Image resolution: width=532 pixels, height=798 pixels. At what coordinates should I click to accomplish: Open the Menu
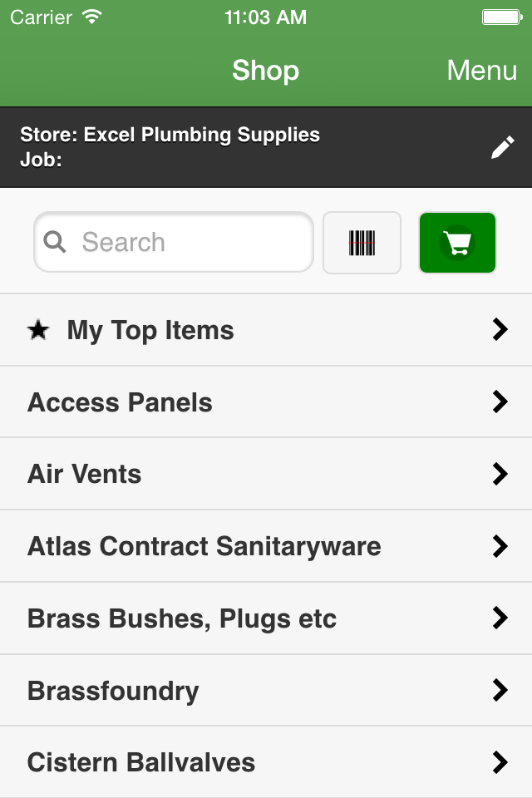[481, 71]
